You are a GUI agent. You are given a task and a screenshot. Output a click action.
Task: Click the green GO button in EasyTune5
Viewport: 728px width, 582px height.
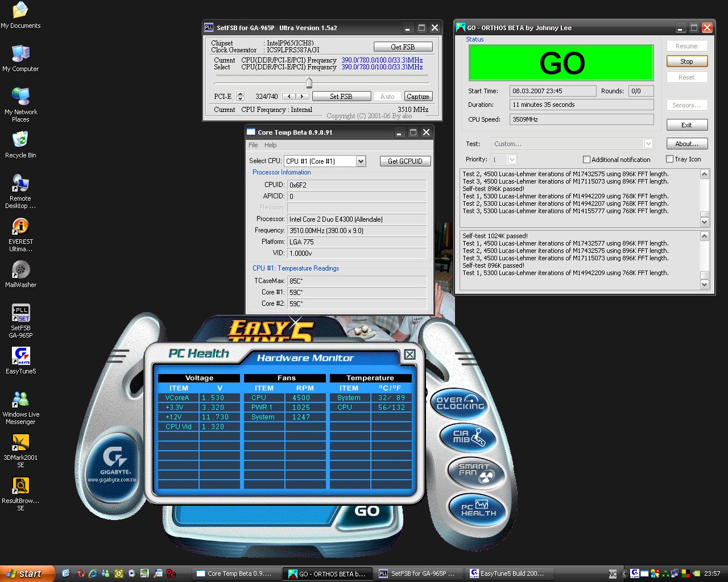367,510
